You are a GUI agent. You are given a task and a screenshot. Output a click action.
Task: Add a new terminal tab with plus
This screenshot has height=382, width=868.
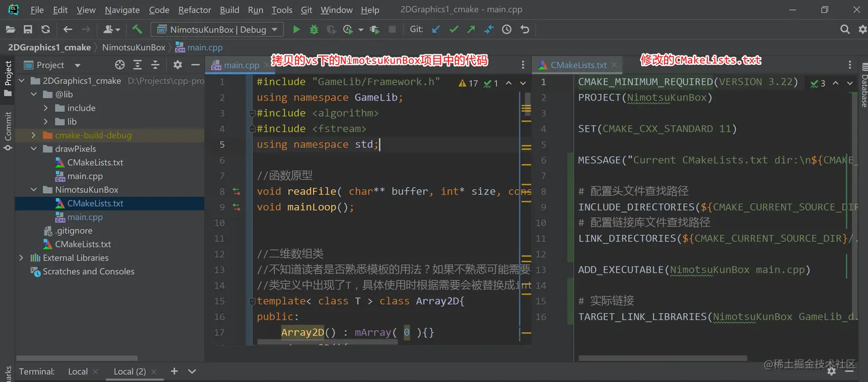[175, 372]
